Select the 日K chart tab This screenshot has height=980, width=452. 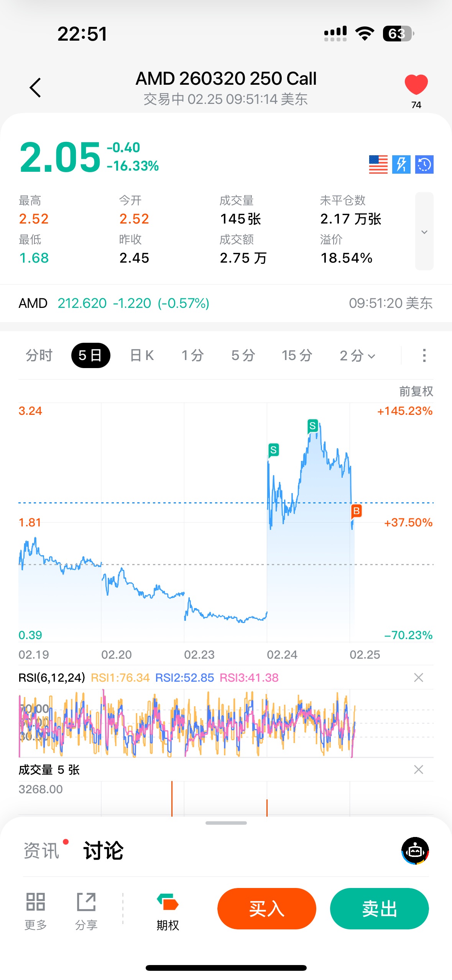click(142, 355)
